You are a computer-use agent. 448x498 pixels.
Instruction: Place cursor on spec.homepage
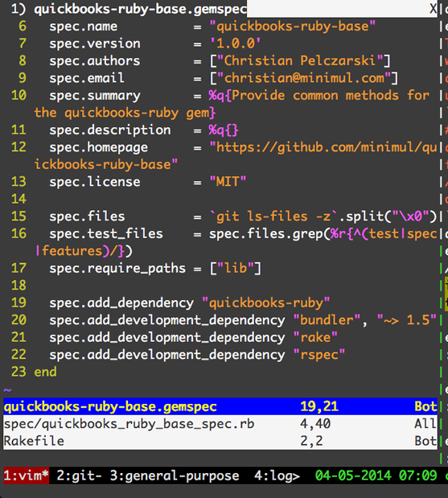pos(98,147)
